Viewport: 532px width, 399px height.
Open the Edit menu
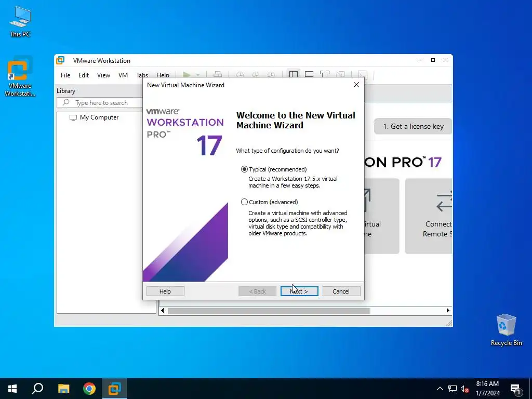pos(84,75)
